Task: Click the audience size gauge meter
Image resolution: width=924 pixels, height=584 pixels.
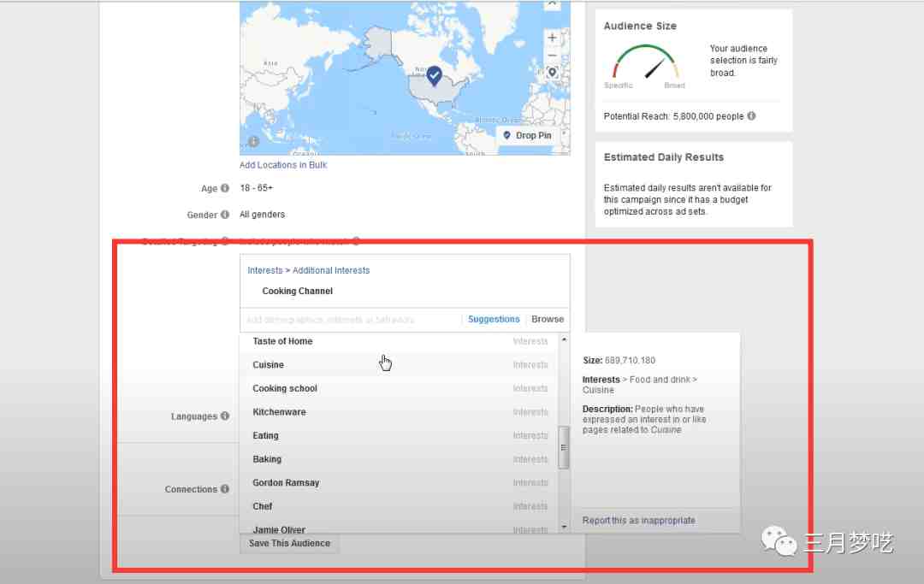Action: (645, 62)
